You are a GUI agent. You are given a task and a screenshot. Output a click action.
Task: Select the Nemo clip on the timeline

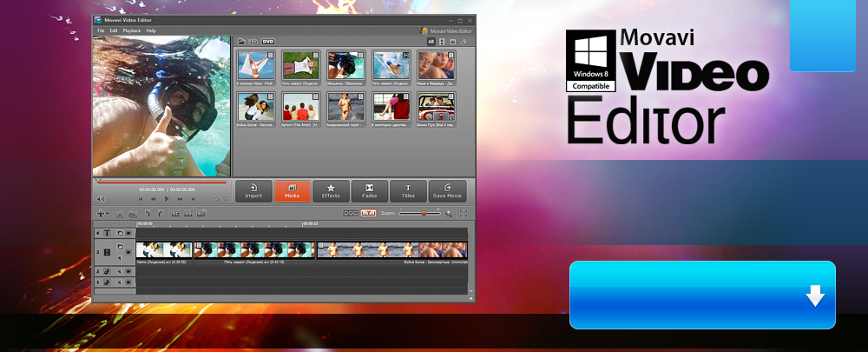click(164, 250)
